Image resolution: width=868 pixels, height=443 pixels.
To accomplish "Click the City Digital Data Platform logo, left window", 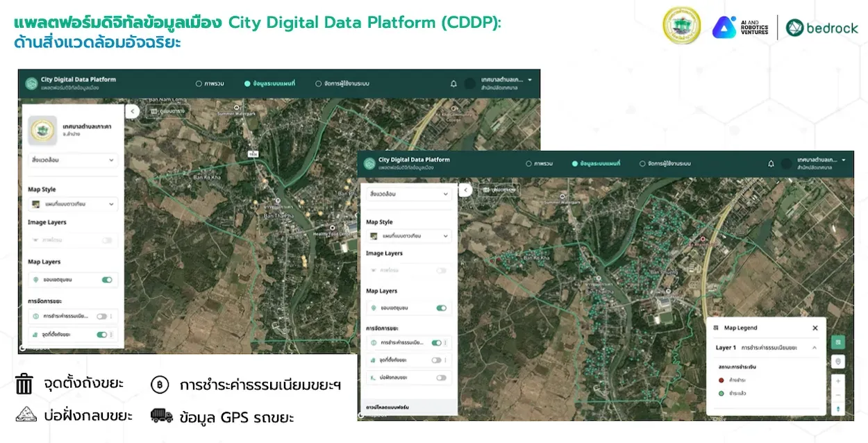I will point(31,83).
